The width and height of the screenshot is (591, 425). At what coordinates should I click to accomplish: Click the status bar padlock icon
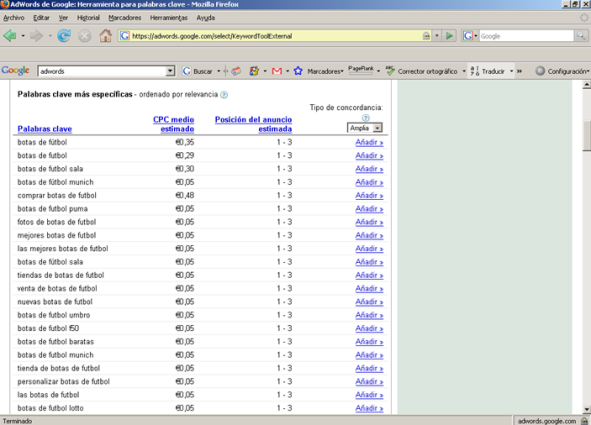coord(584,421)
